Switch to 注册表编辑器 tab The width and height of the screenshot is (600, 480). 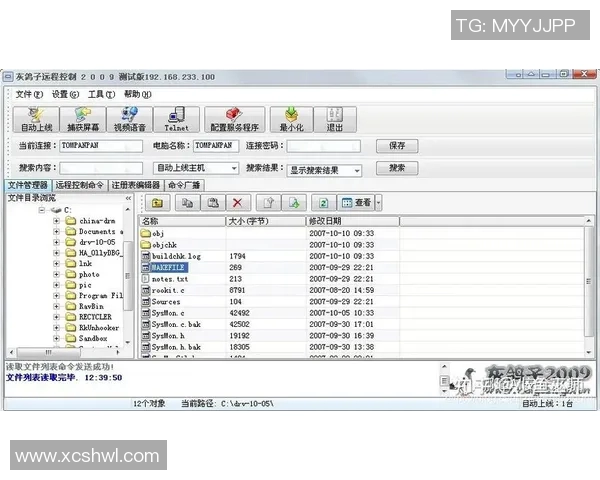click(136, 185)
